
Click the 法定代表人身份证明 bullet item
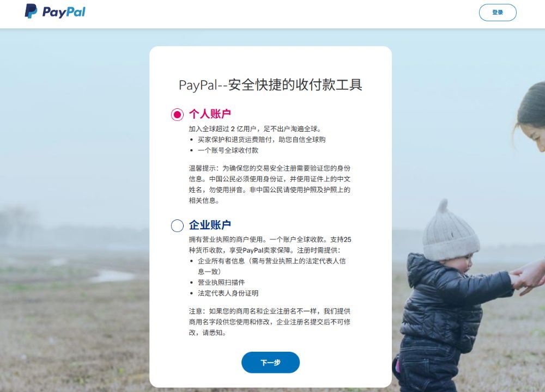coord(228,293)
